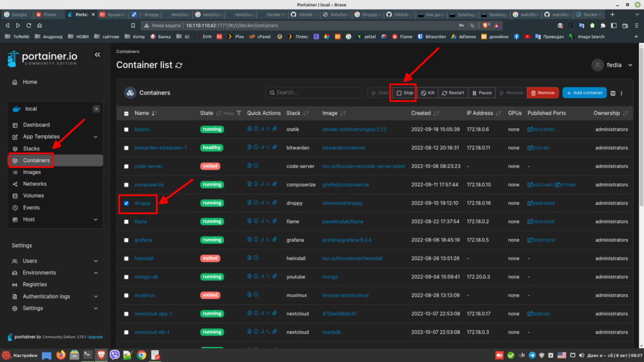Click the State filter funnel icon

tap(238, 113)
